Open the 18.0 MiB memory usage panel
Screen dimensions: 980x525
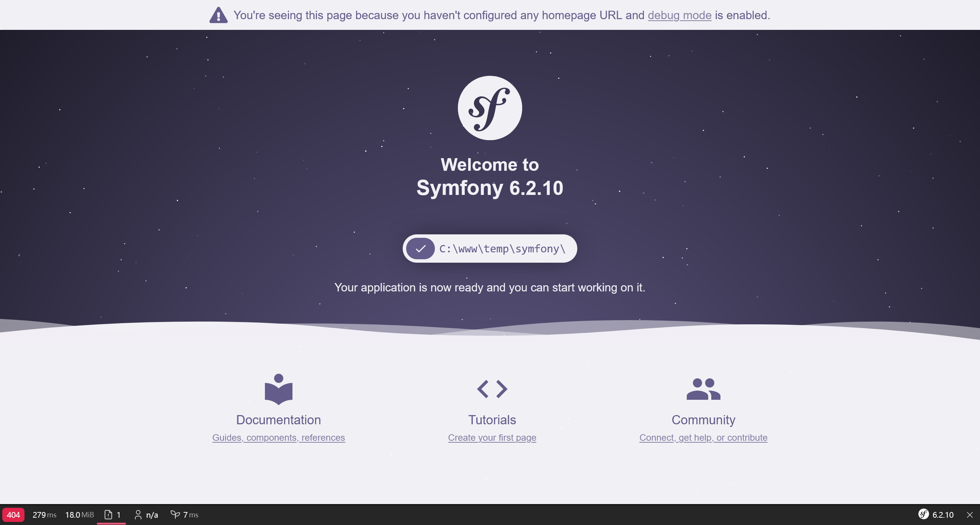(79, 515)
